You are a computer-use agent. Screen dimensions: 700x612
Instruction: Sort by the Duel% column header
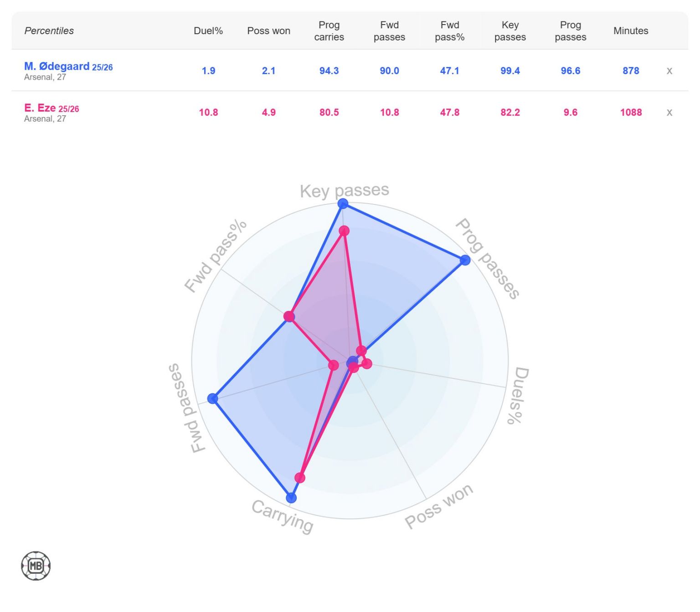click(208, 31)
